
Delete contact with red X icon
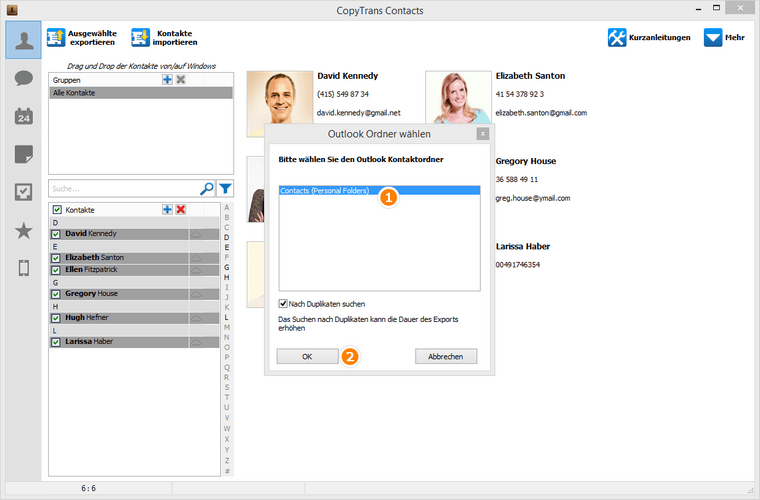181,209
